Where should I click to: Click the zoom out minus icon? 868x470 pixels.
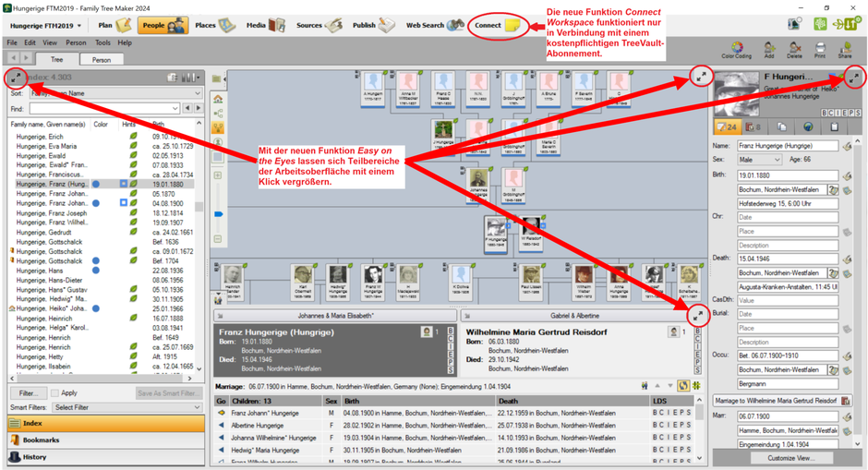coord(218,239)
